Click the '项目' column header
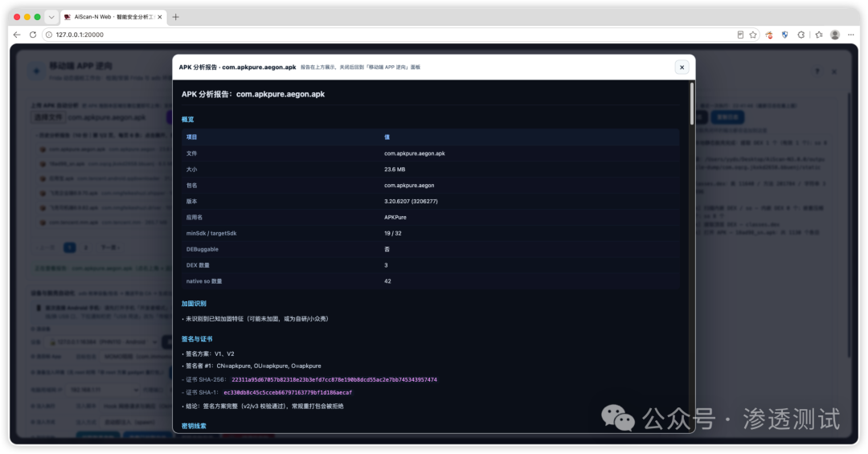Image resolution: width=868 pixels, height=454 pixels. tap(191, 137)
